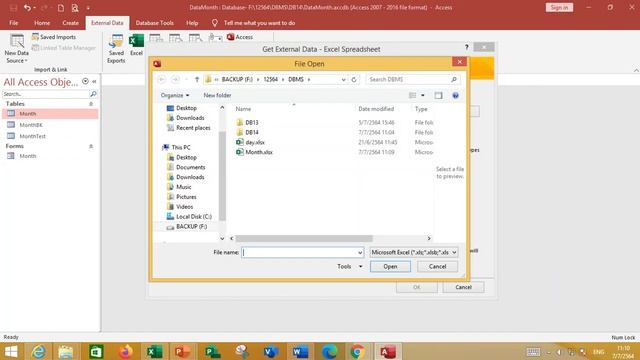Click the Open button

390,267
